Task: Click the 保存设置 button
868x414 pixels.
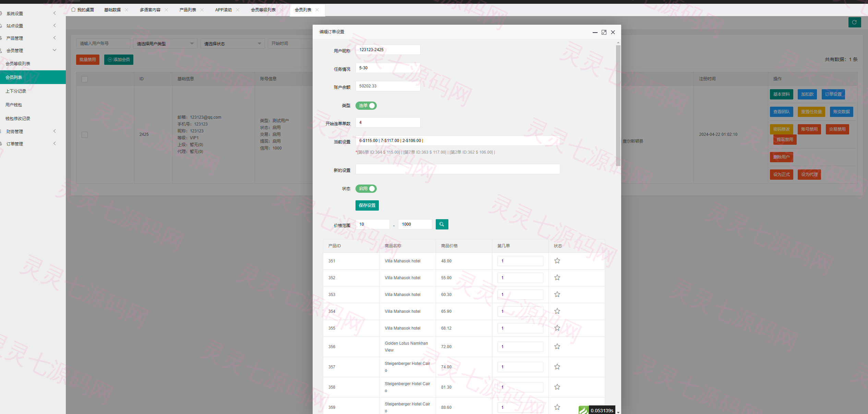Action: tap(367, 205)
